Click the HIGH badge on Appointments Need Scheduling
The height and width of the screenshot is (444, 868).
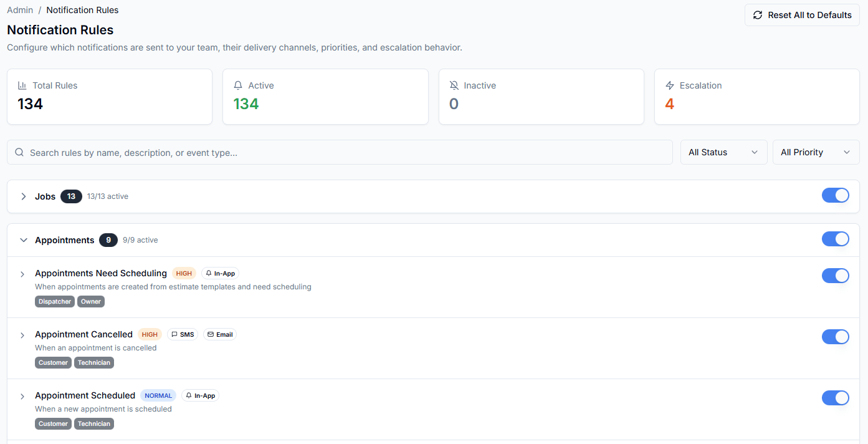point(184,273)
